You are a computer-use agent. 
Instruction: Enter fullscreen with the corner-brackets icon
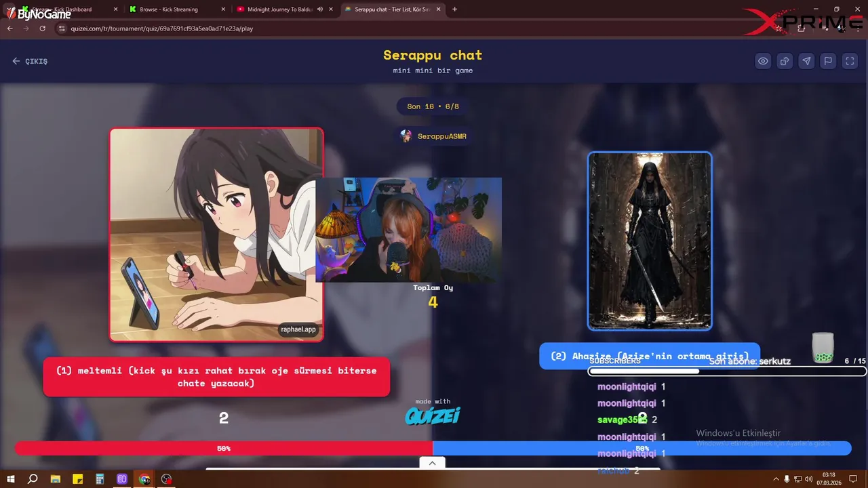tap(850, 61)
